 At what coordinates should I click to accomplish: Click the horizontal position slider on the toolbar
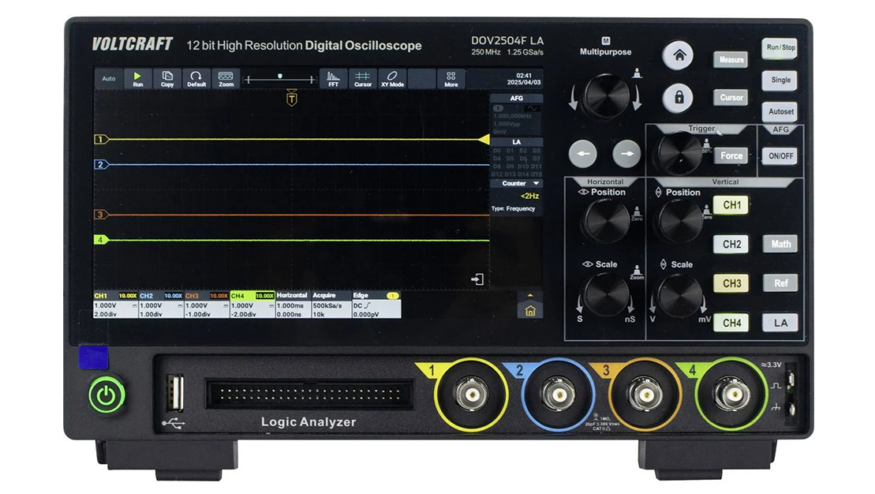(x=279, y=76)
